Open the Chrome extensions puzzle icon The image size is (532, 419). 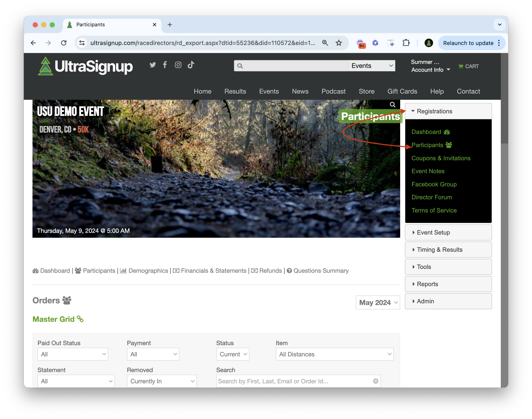pos(406,43)
